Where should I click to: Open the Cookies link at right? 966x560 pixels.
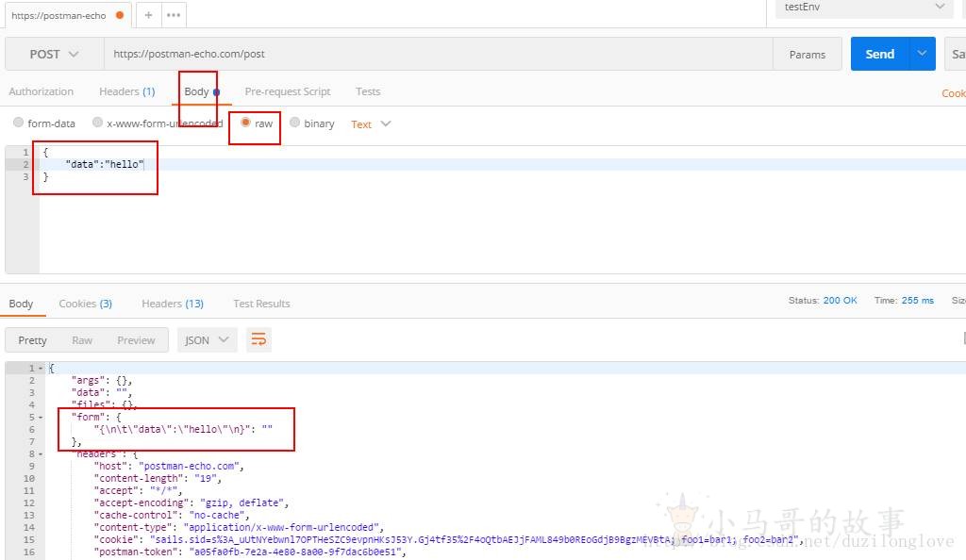(x=953, y=93)
